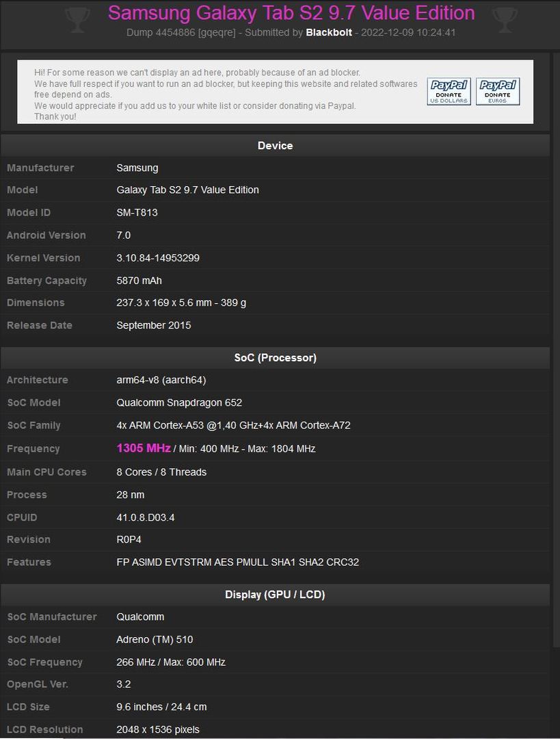Donate via PayPal in US Dollars
560x739 pixels.
[x=449, y=92]
